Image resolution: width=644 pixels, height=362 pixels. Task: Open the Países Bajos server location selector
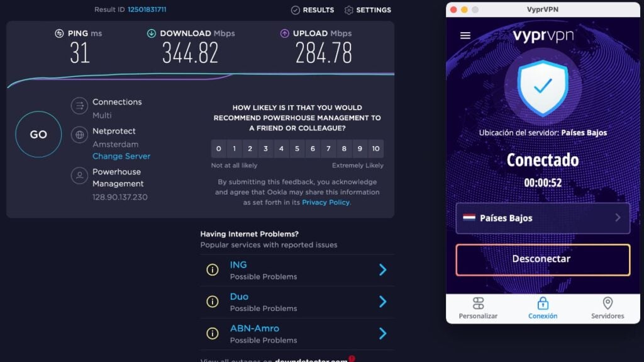coord(543,218)
